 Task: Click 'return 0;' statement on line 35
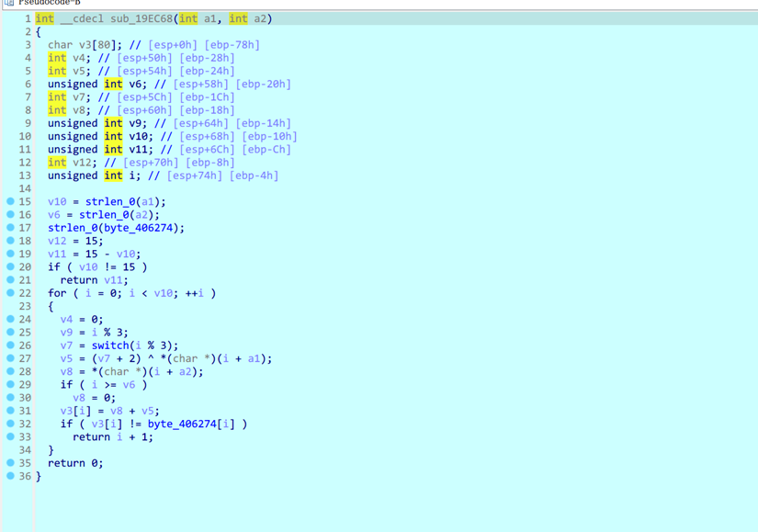click(75, 463)
